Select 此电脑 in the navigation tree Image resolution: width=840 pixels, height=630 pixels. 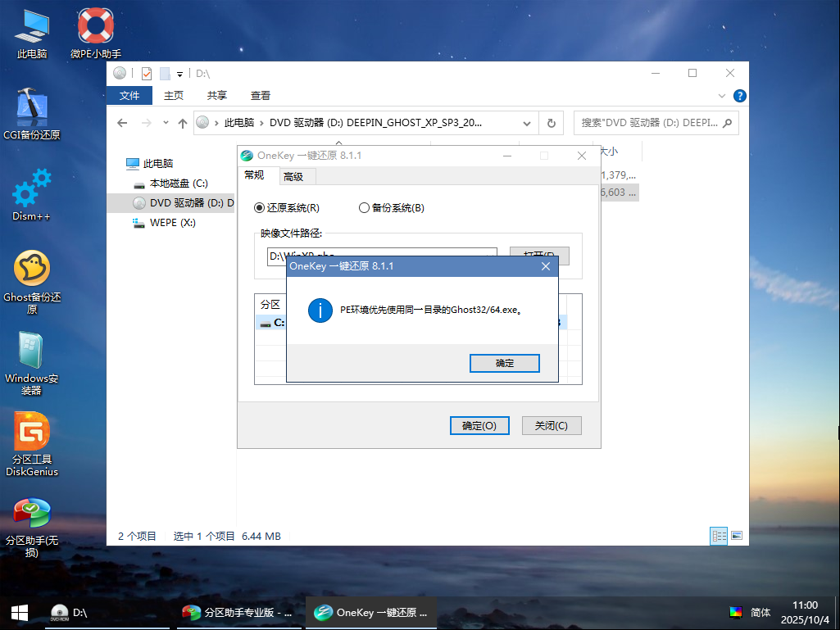149,163
